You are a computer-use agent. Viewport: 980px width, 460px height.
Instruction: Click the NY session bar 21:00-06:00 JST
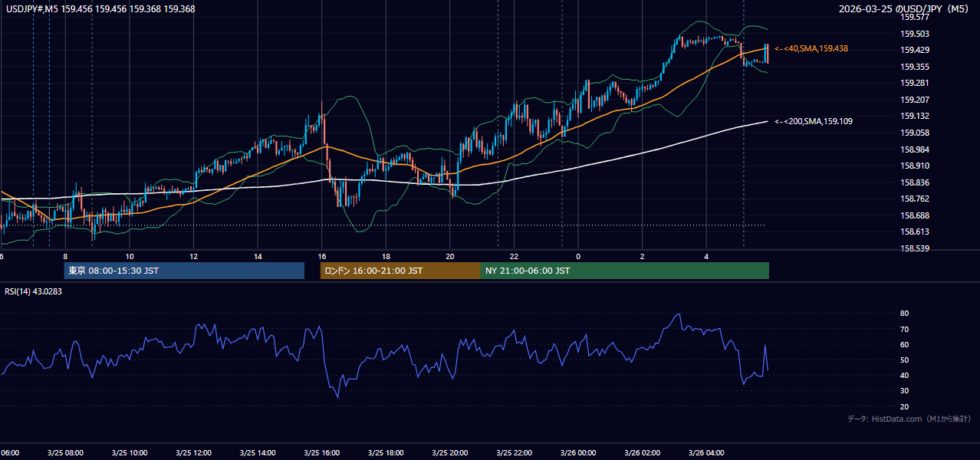(625, 271)
